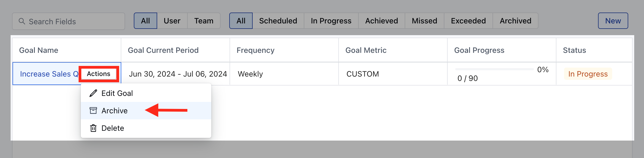Click the magnifying glass search icon
This screenshot has height=158, width=644.
pos(22,21)
